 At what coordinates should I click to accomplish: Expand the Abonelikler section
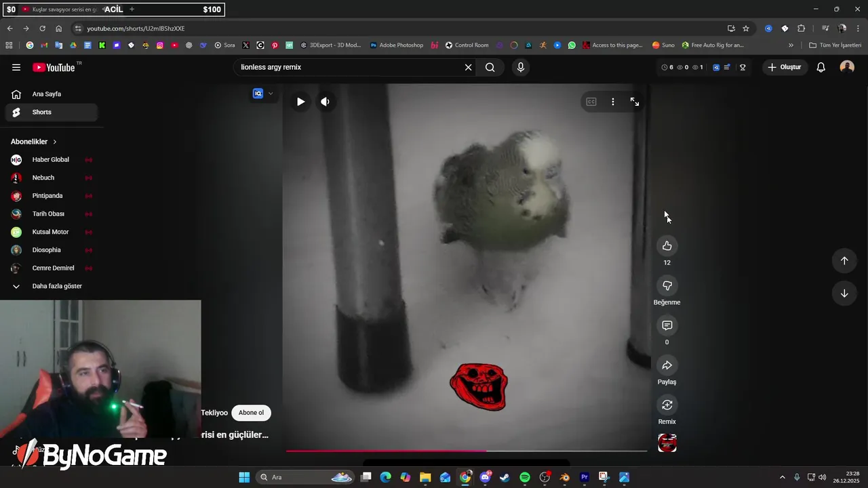coord(34,142)
